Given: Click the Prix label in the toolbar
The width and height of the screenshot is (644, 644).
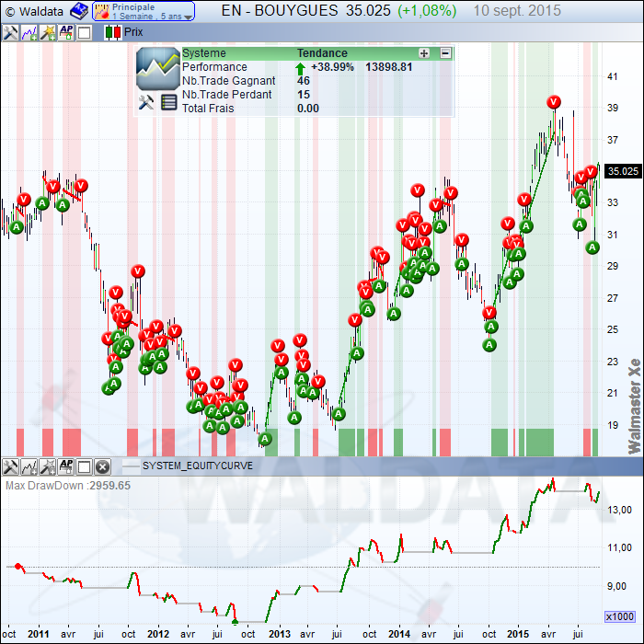Looking at the screenshot, I should (x=133, y=32).
